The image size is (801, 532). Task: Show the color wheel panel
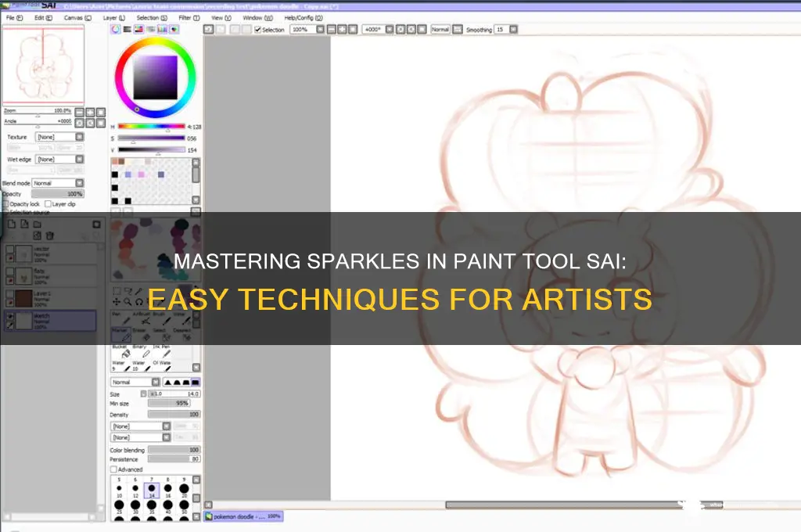(116, 30)
